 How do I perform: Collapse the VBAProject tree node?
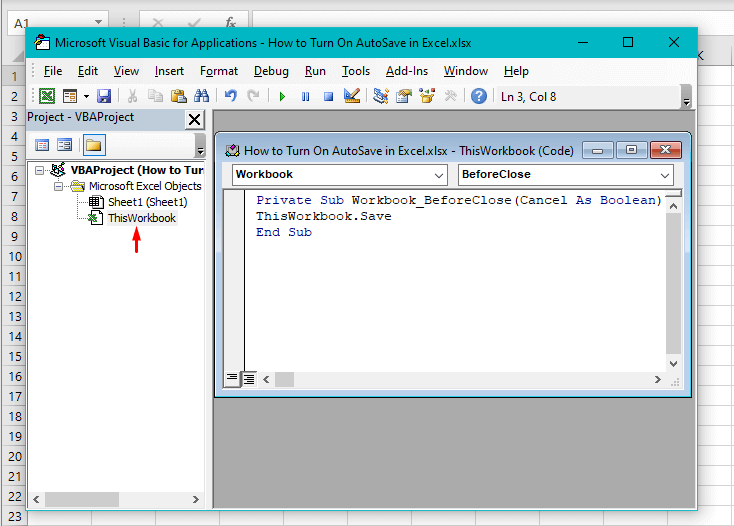[39, 170]
